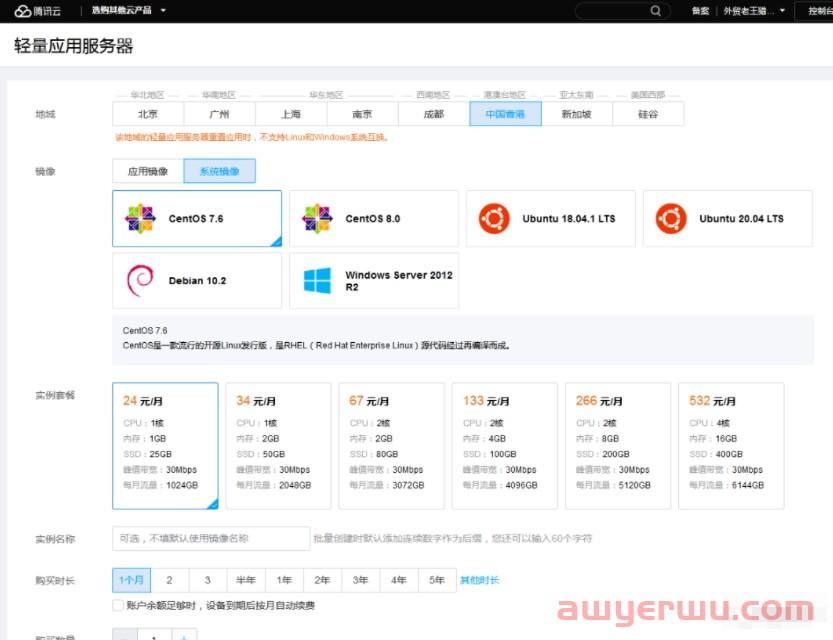The image size is (833, 640).
Task: Select 5年 purchase duration
Action: [437, 580]
